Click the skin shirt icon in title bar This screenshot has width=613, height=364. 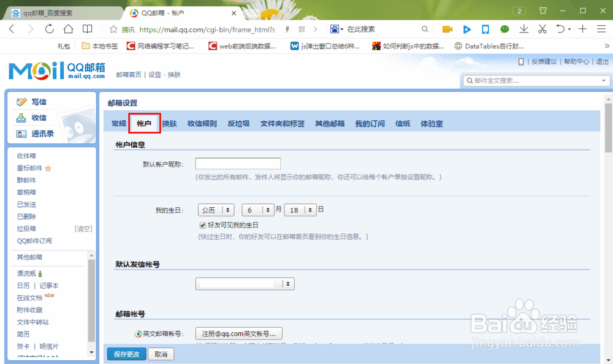point(543,10)
